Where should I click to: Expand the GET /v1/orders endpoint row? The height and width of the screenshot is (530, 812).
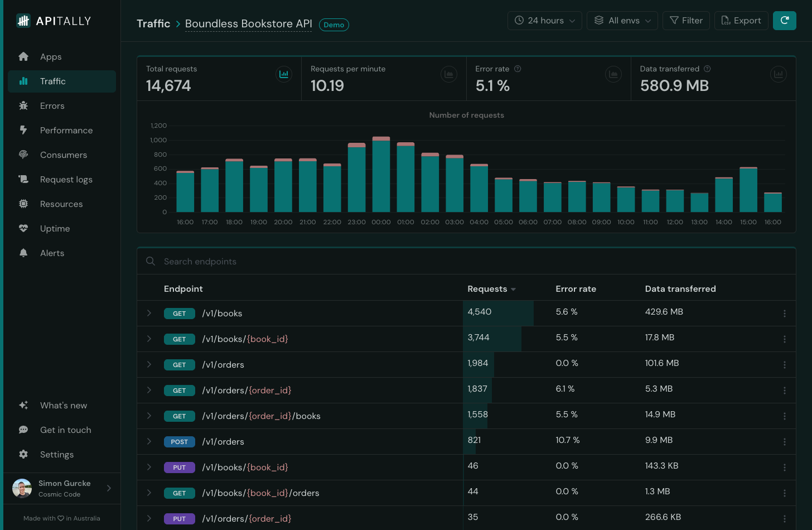[149, 364]
